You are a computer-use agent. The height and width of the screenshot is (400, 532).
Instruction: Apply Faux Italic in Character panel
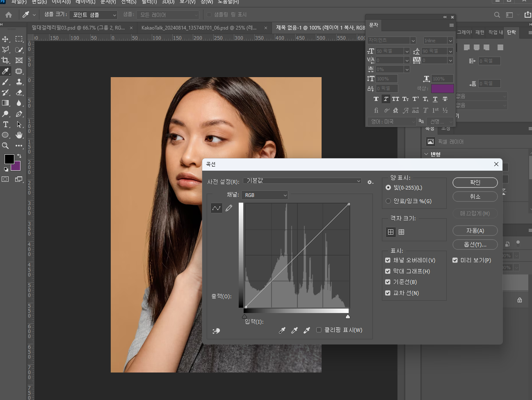(386, 99)
